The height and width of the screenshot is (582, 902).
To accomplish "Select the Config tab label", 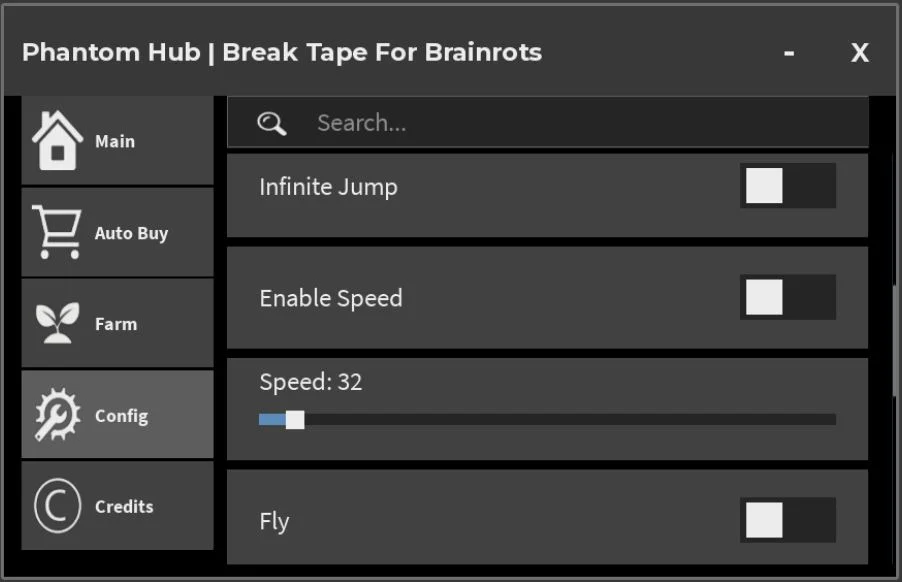I will coord(121,416).
